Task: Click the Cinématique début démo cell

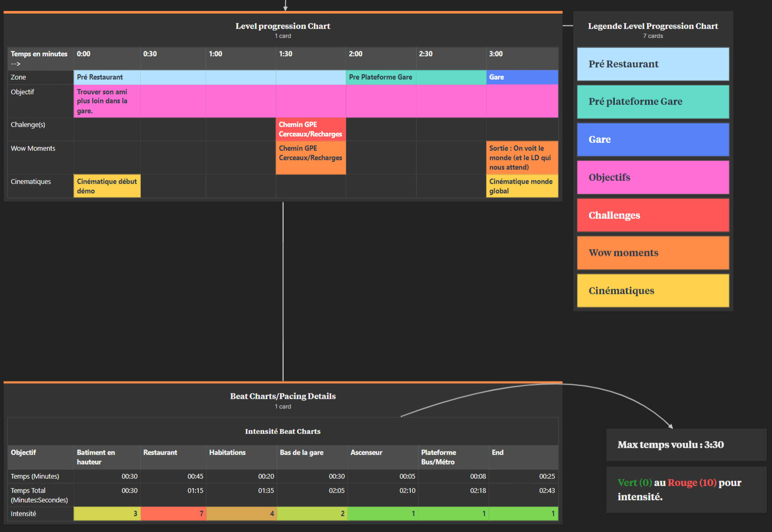Action: 107,186
